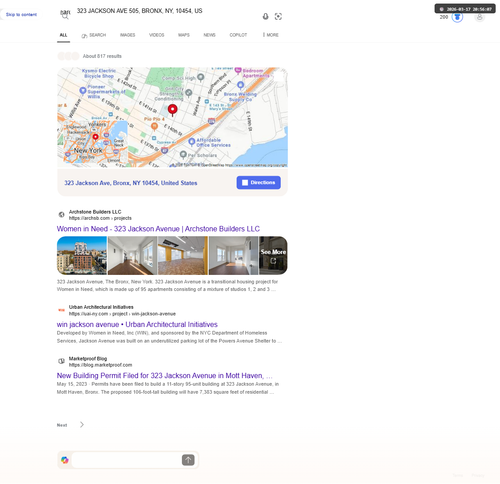Open the 323 Jackson Ave address link
500x484 pixels.
click(131, 183)
